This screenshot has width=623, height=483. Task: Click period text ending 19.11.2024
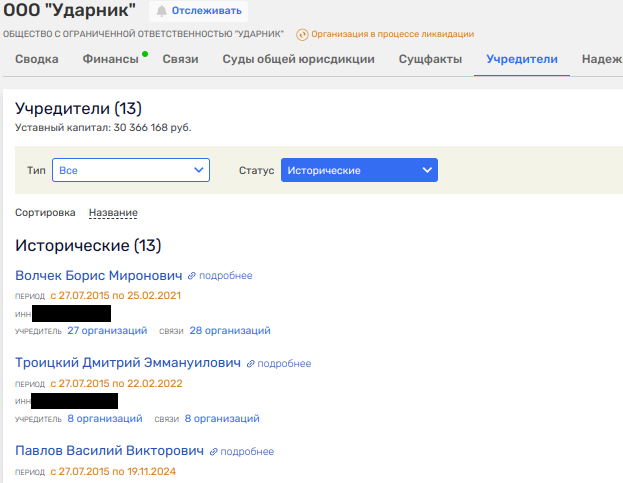pos(113,471)
